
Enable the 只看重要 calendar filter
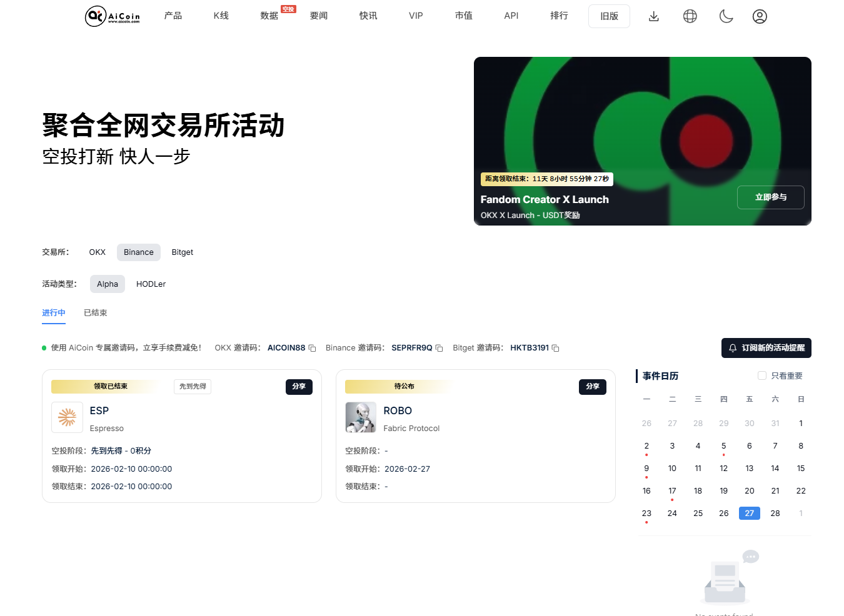(x=761, y=375)
